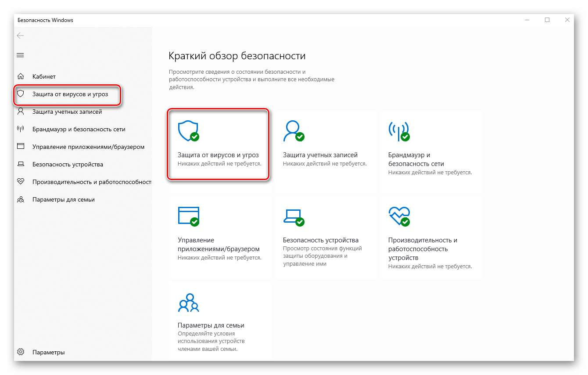This screenshot has height=375, width=588.
Task: Click the large family icon on the family options tile
Action: tap(189, 302)
